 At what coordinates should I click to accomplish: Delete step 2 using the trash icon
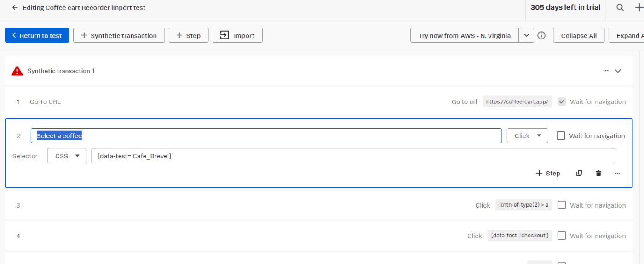[x=598, y=173]
